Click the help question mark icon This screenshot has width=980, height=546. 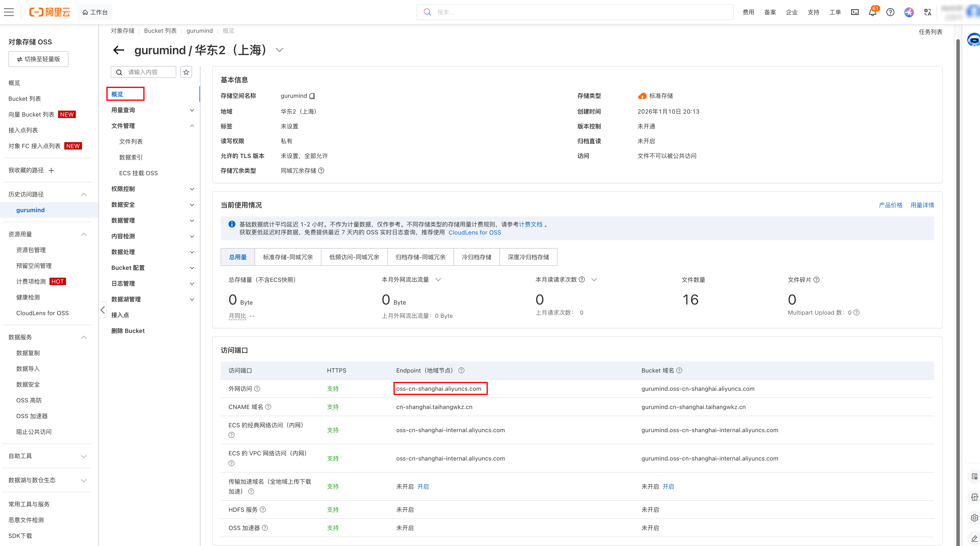click(x=890, y=12)
